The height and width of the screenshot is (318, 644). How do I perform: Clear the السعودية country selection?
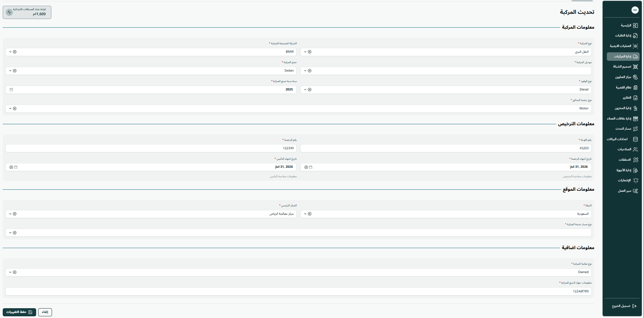(x=309, y=214)
